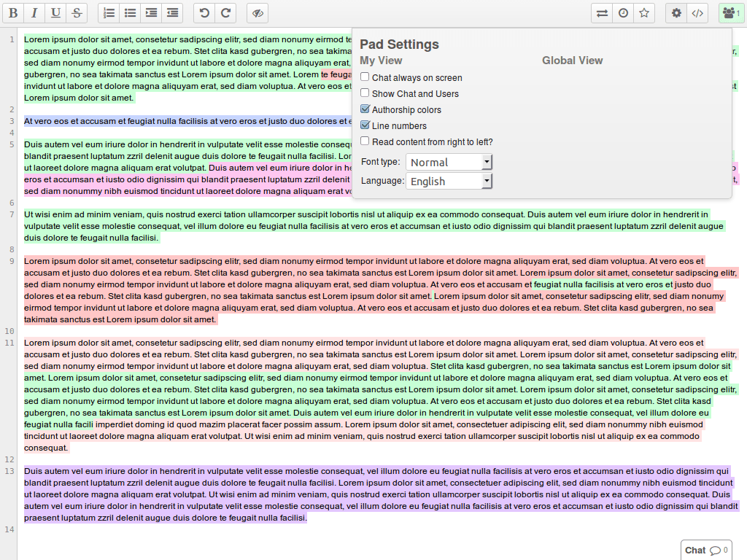
Task: Click line number 7 in the gutter
Action: pyautogui.click(x=12, y=214)
